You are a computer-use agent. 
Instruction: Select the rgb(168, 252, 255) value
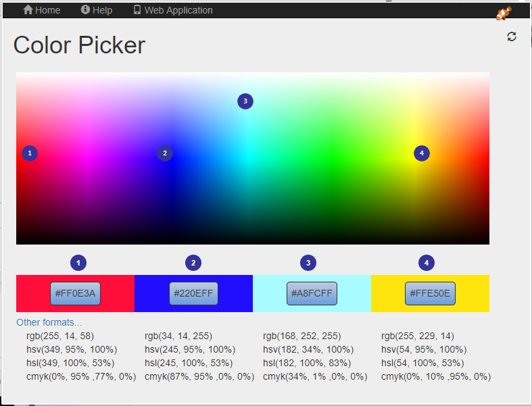click(x=302, y=336)
